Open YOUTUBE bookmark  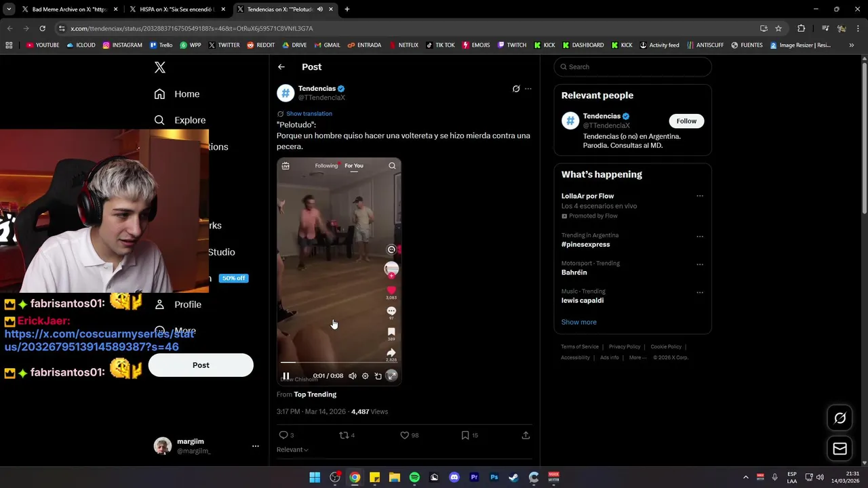tap(43, 45)
